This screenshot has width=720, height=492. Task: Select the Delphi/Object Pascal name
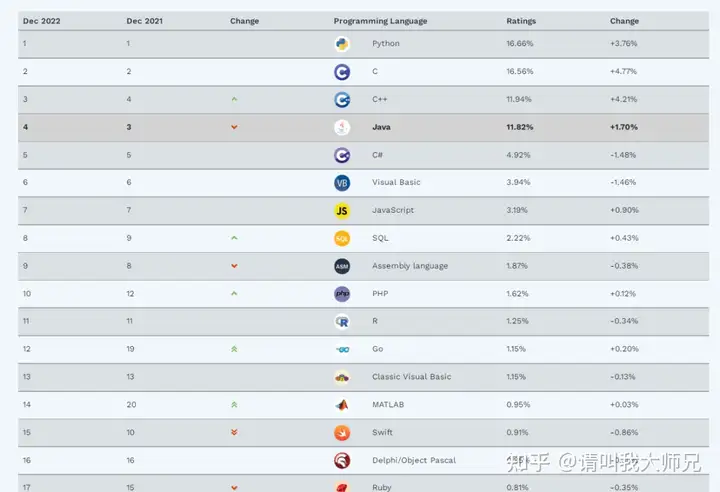414,460
